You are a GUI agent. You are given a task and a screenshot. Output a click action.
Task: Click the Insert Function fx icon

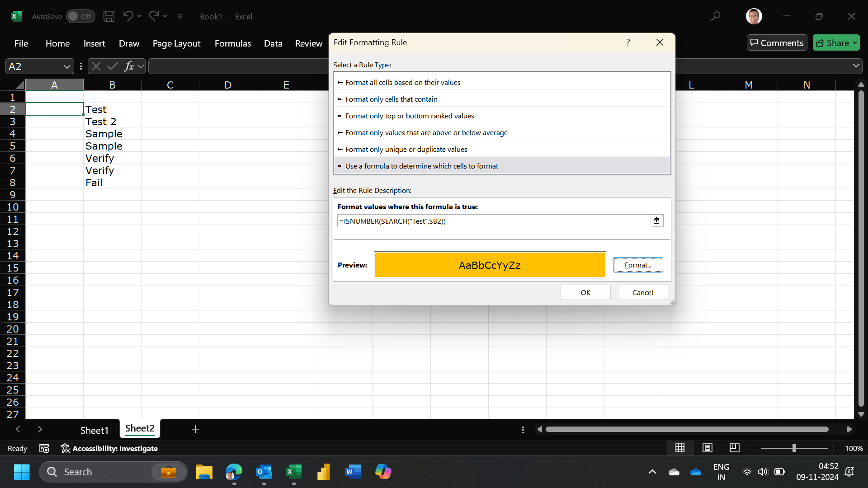point(129,66)
